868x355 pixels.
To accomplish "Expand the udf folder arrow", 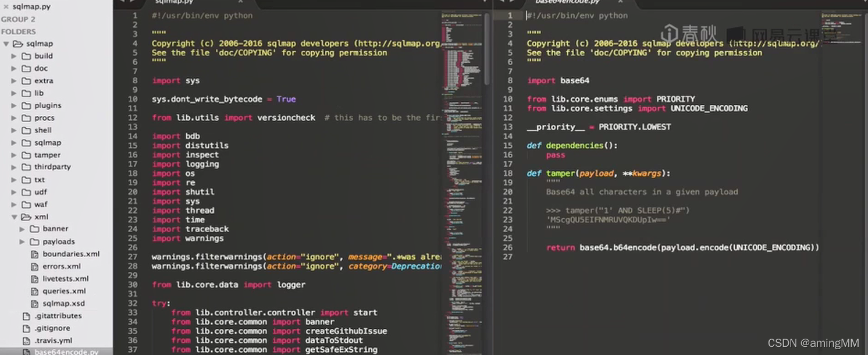I will [x=14, y=192].
